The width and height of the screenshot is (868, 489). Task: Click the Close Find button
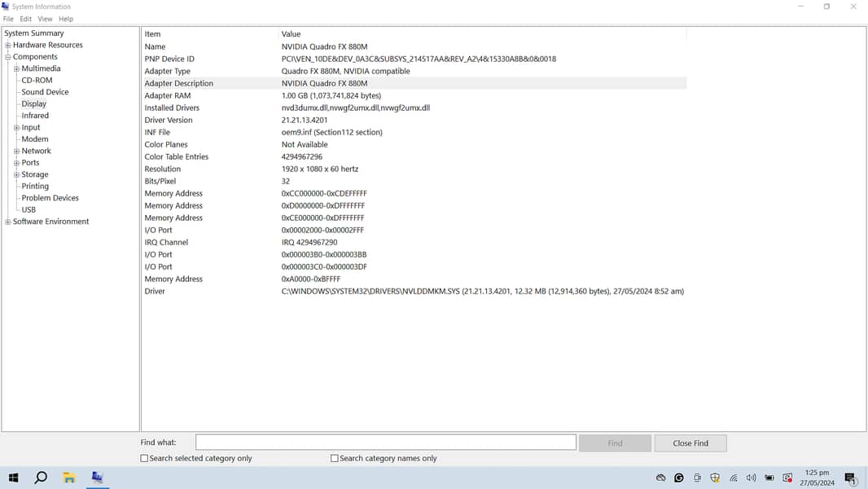coord(690,443)
